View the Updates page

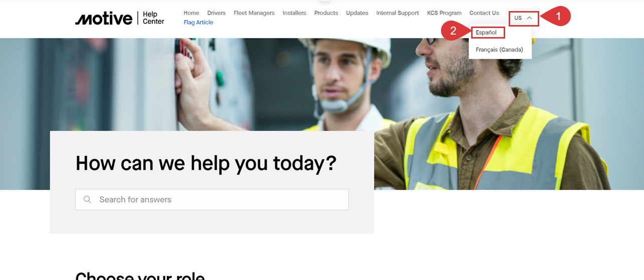(x=357, y=13)
